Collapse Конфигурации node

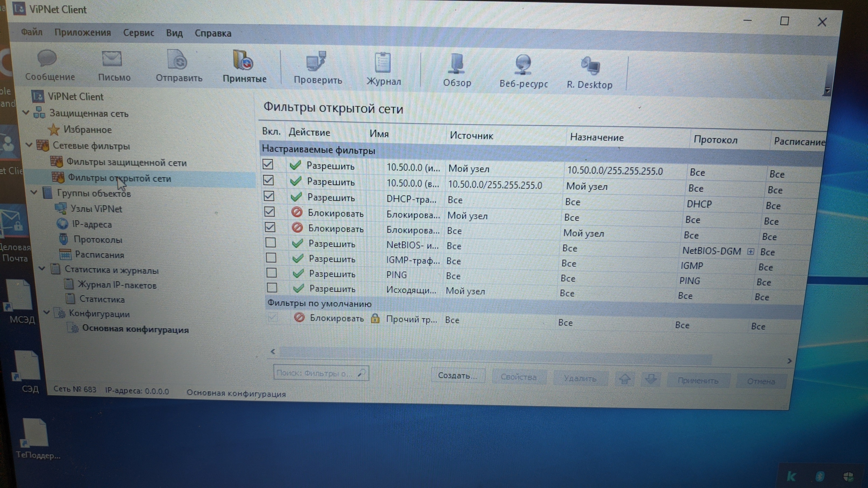47,312
